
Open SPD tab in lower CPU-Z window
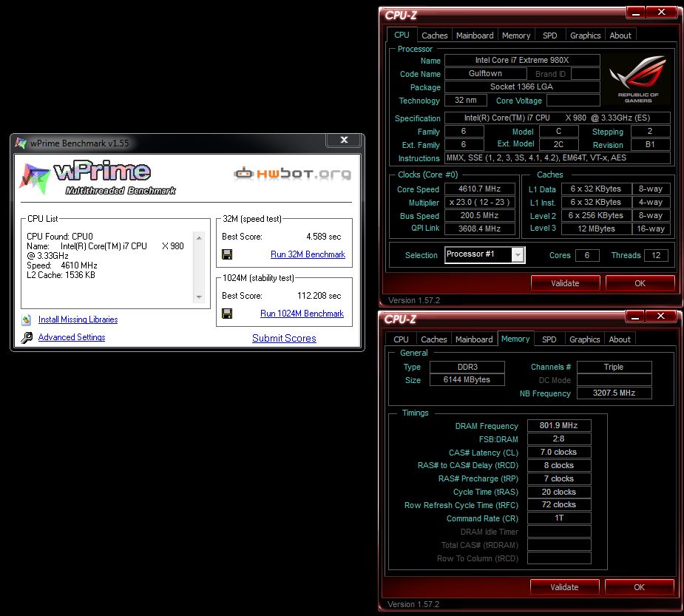[549, 339]
